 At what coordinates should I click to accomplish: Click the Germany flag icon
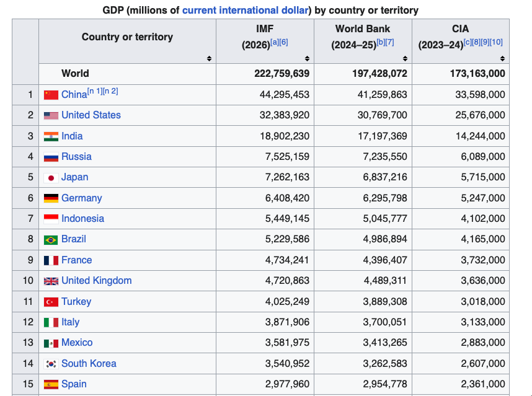point(51,198)
